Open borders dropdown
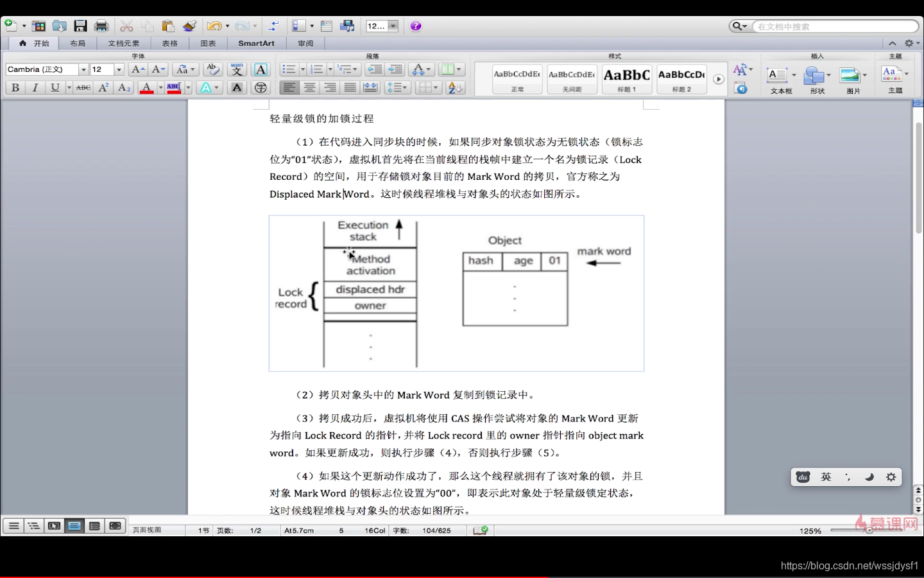924x578 pixels. tap(427, 87)
